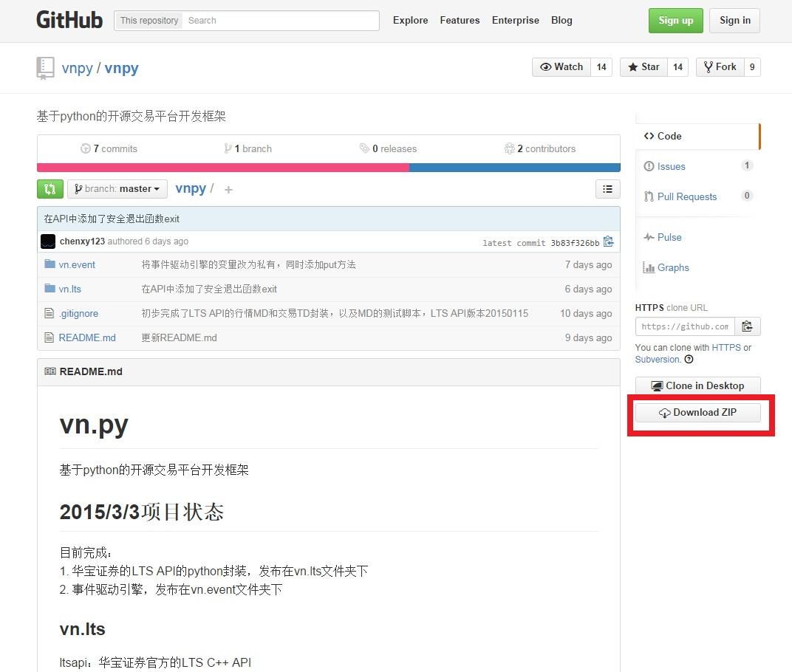Switch to the Issues tab

coord(669,166)
